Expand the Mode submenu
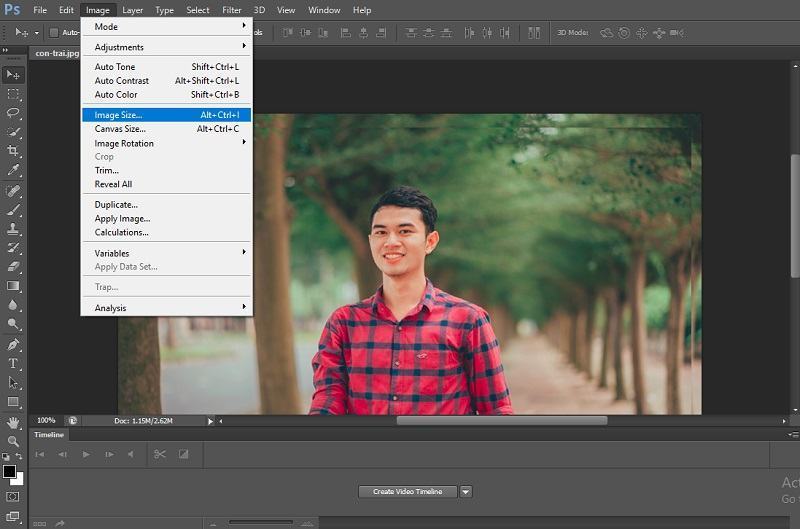800x529 pixels. (x=167, y=27)
